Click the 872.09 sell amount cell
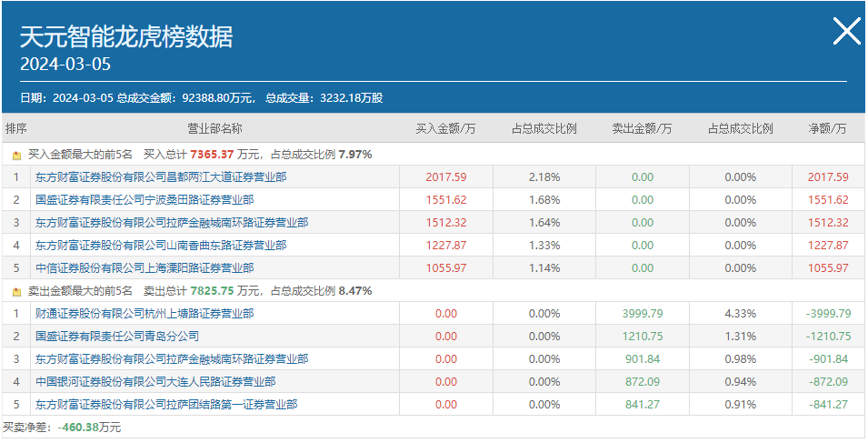868x443 pixels. [x=643, y=381]
